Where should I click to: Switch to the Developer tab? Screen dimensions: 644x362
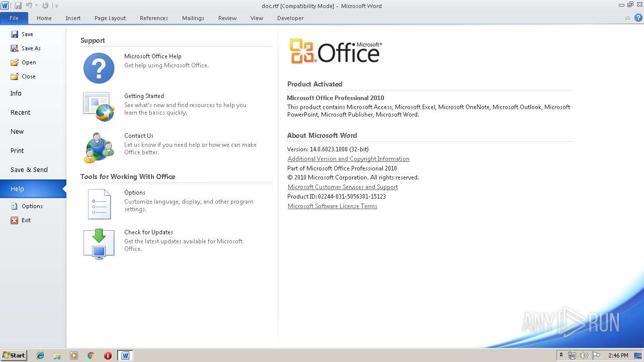point(290,18)
